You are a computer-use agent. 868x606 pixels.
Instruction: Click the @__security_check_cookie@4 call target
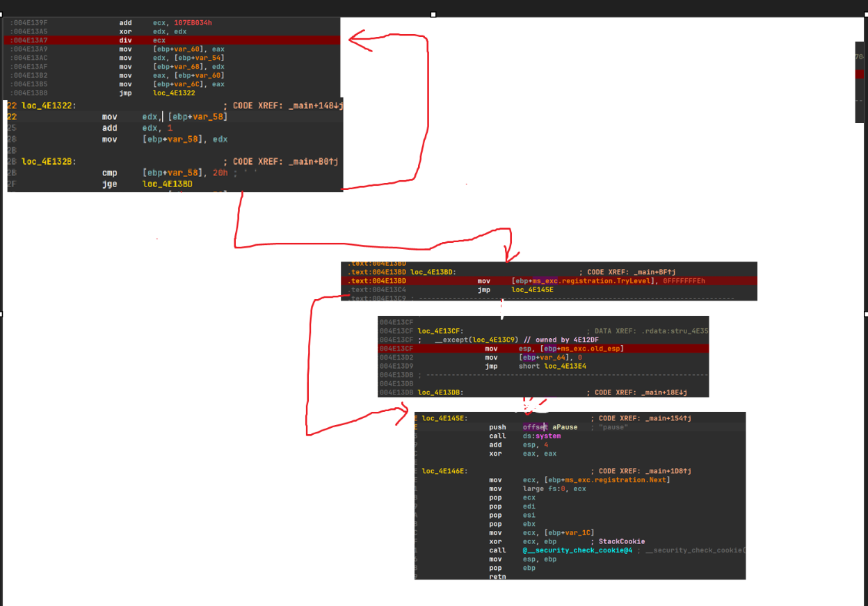coord(577,550)
